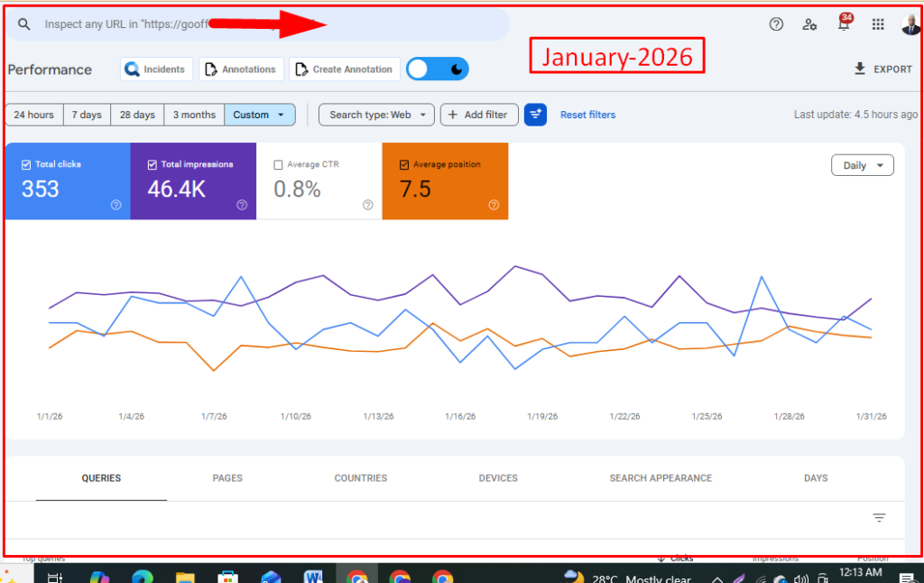Open the Daily granularity dropdown
The height and width of the screenshot is (583, 924).
862,165
